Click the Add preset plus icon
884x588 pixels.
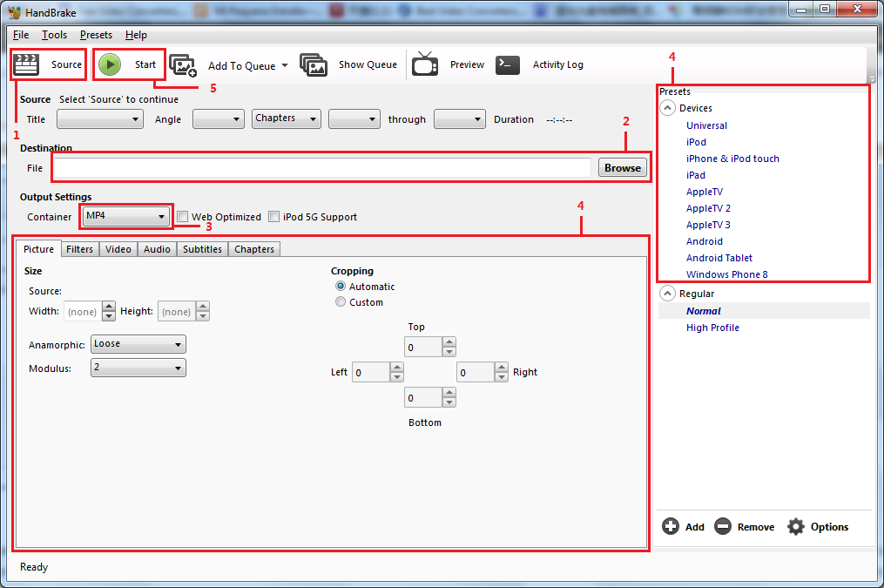point(671,526)
